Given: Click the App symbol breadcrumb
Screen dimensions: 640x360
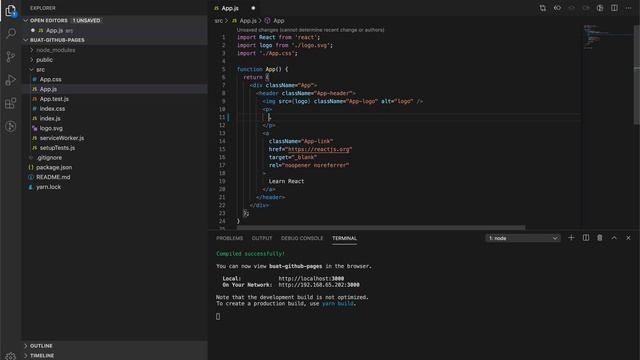Looking at the screenshot, I should pyautogui.click(x=274, y=20).
